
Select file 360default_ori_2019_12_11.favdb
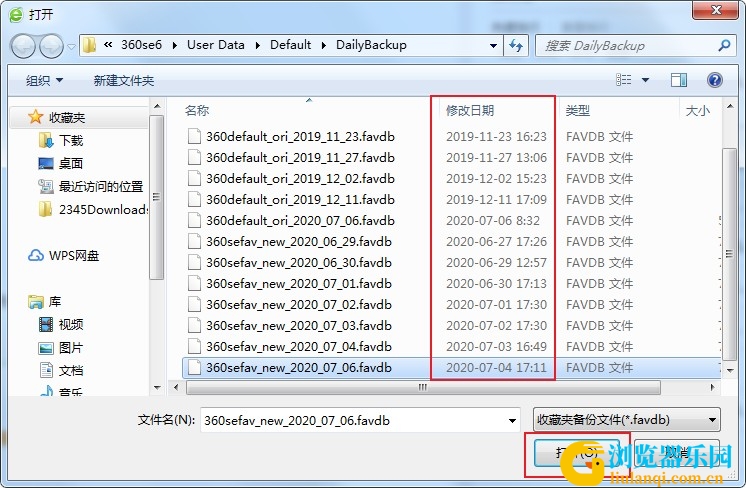(x=300, y=199)
